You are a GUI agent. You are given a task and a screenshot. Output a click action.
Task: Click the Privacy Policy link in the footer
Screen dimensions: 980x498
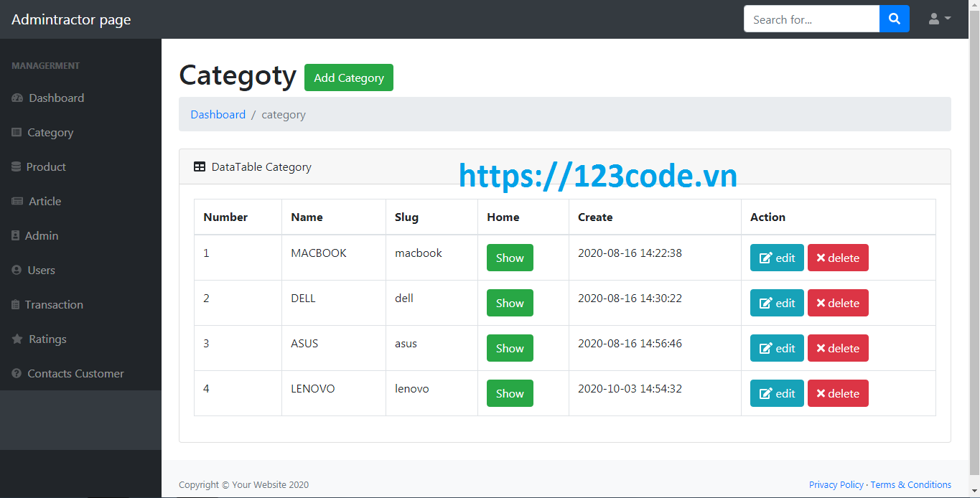[836, 484]
